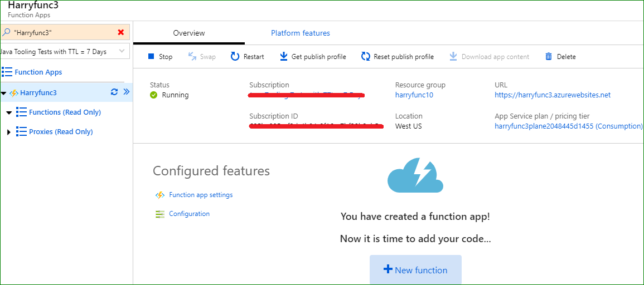Viewport: 644px width, 285px height.
Task: Click the cloud lightning function icon
Action: (415, 175)
